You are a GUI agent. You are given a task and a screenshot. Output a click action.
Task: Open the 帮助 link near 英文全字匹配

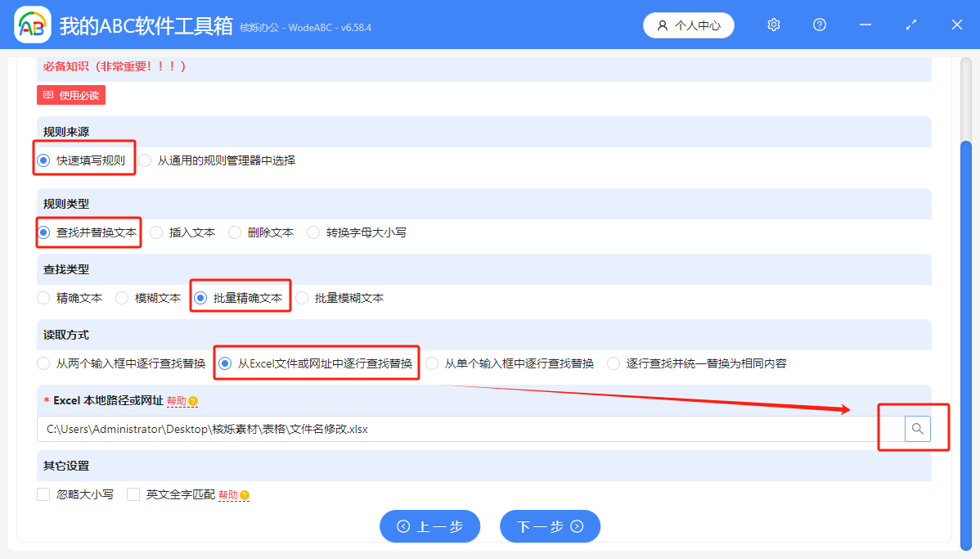(x=226, y=494)
